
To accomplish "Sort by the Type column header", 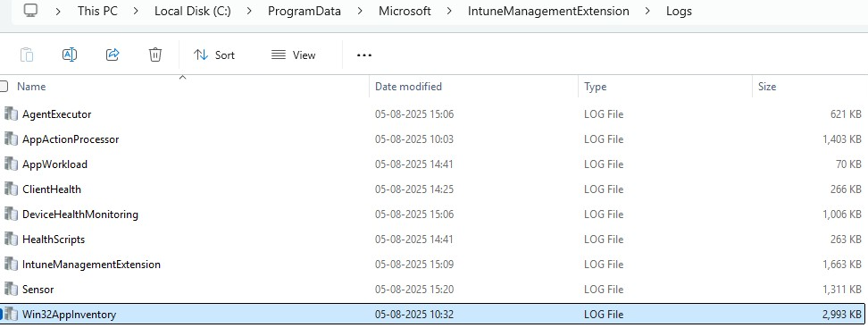I will (x=595, y=87).
